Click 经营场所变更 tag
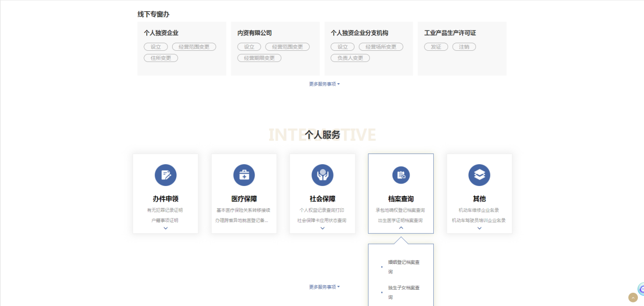This screenshot has width=644, height=306. tap(381, 47)
